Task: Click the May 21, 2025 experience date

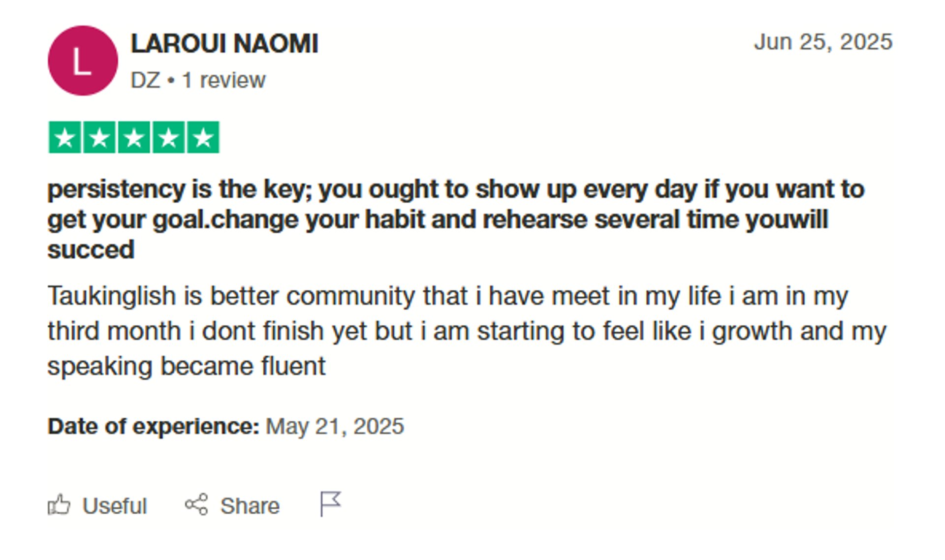Action: [x=335, y=426]
